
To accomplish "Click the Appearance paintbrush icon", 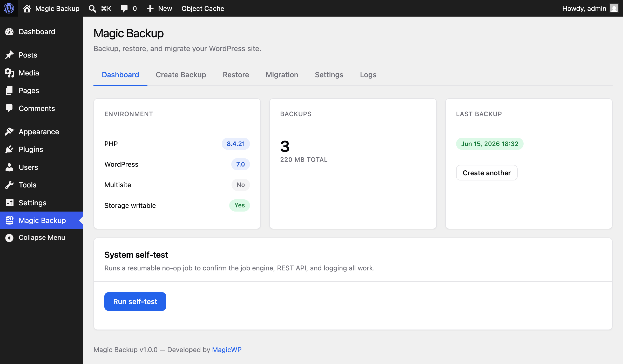I will pyautogui.click(x=9, y=132).
